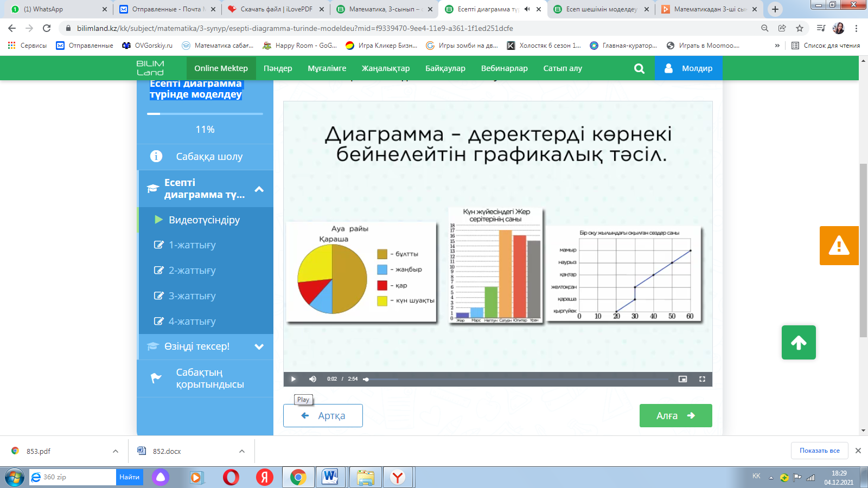Open the search magnifier in the Bilimland header
Image resolution: width=868 pixels, height=488 pixels.
[x=639, y=68]
